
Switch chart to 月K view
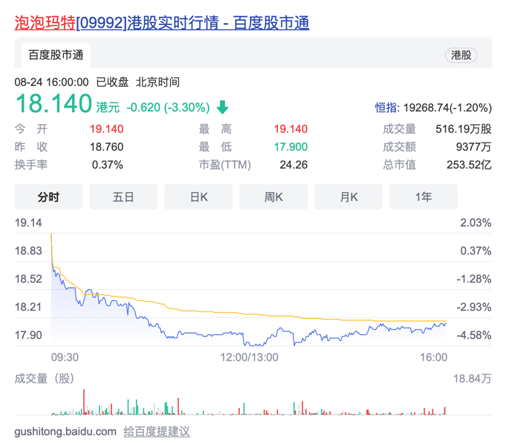point(349,197)
